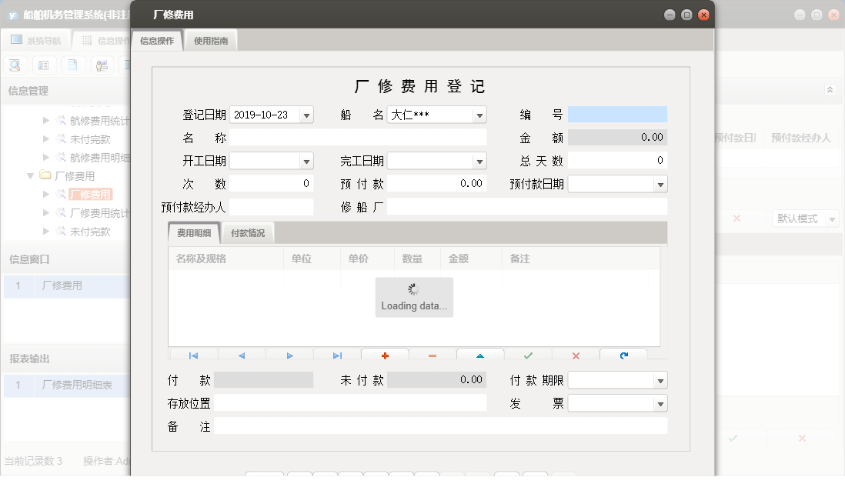Focus the 编号 input field

[617, 115]
